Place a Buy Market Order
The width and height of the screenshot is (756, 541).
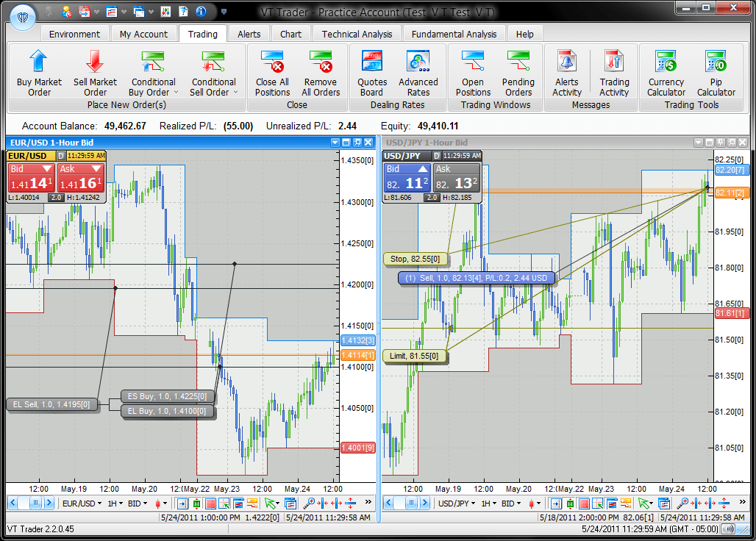(x=39, y=74)
